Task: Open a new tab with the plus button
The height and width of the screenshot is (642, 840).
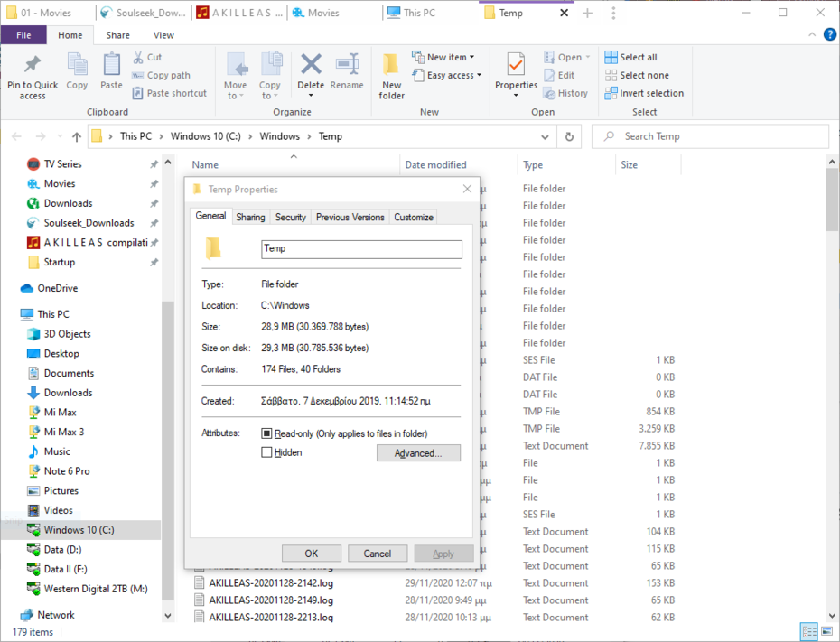Action: click(587, 13)
